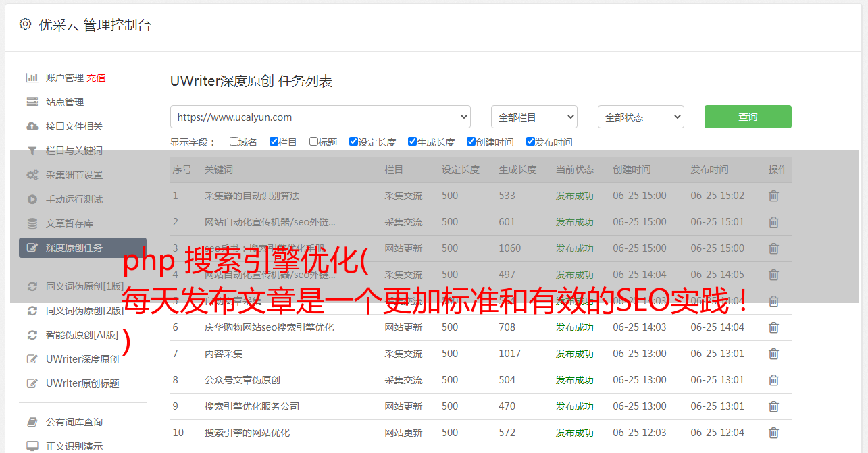Click the filter icon for 栏目与关键词
This screenshot has width=868, height=453.
[32, 151]
